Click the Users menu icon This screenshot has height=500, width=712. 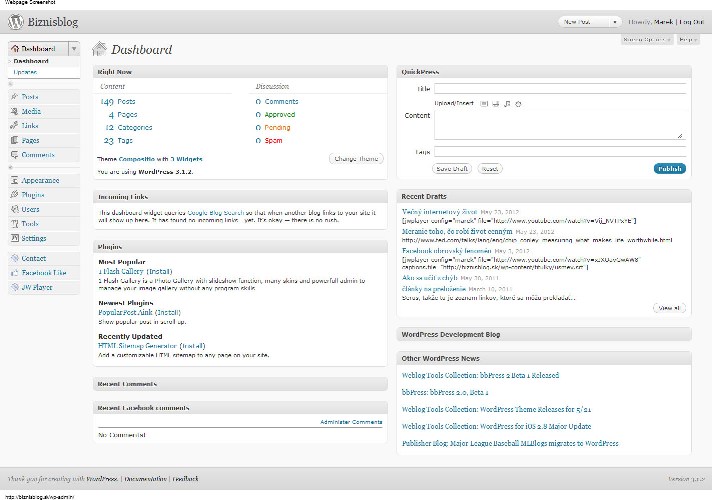coord(15,209)
